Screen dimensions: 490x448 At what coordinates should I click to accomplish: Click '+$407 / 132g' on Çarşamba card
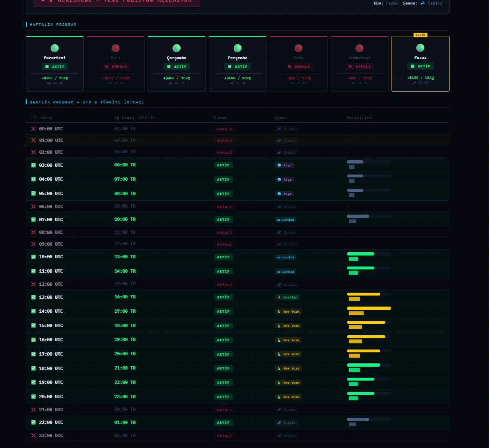click(177, 78)
